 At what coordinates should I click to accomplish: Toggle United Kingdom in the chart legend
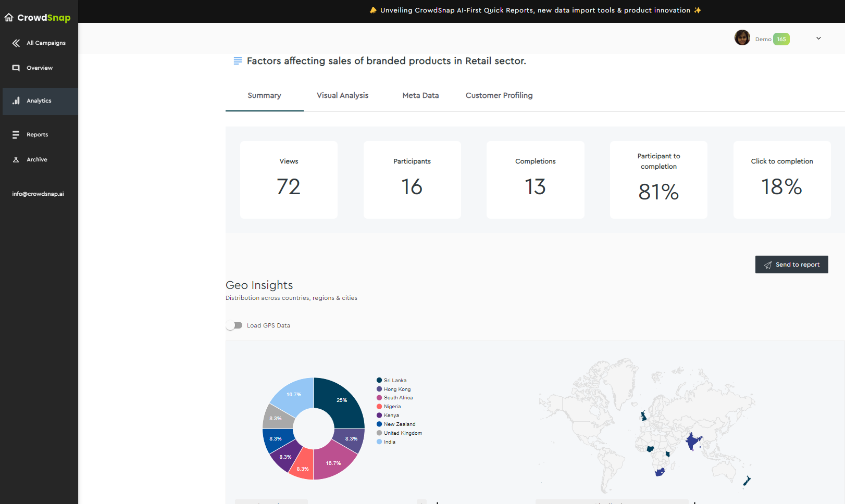click(x=399, y=433)
